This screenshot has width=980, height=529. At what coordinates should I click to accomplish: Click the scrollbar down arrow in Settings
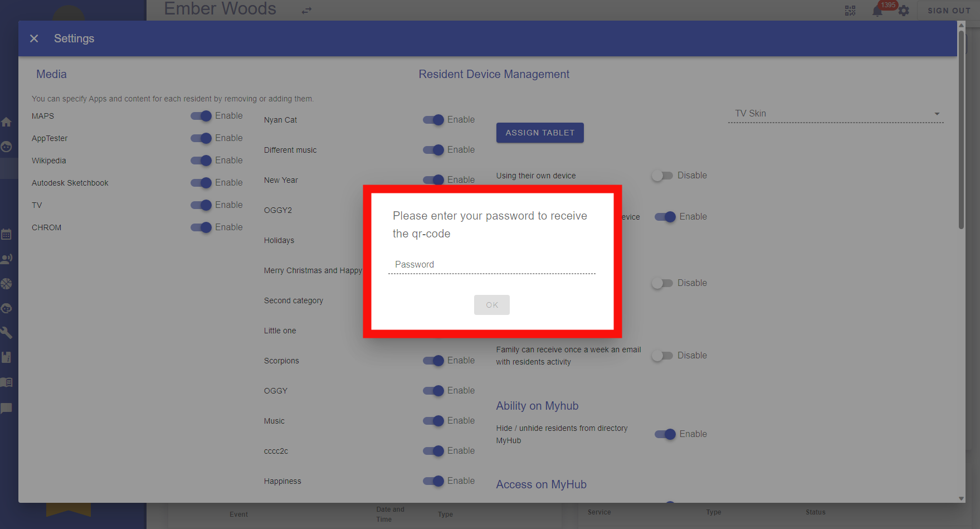961,498
